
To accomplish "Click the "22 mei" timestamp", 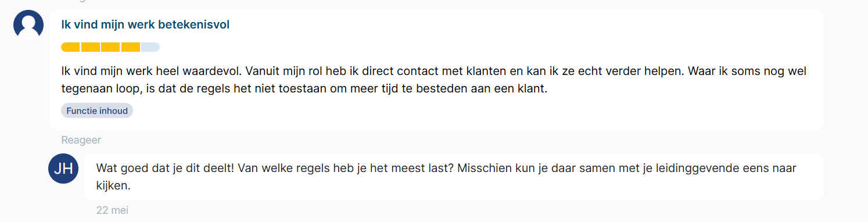I will coord(112,210).
